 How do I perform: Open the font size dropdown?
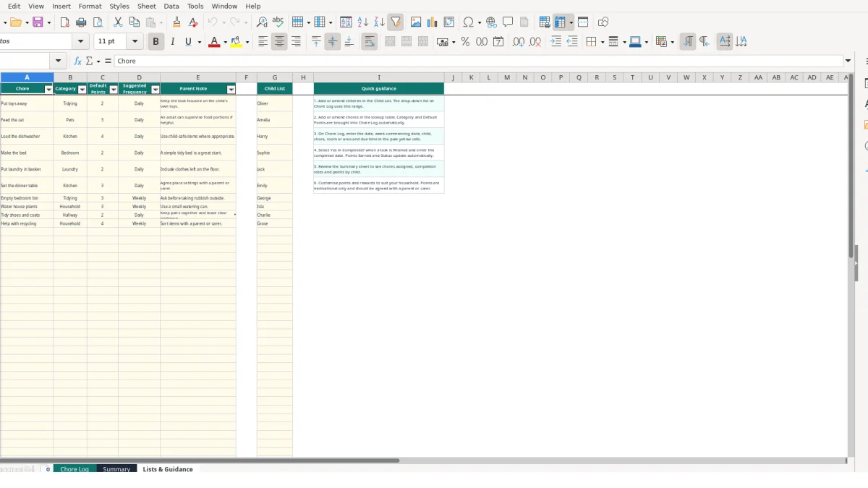coord(135,42)
